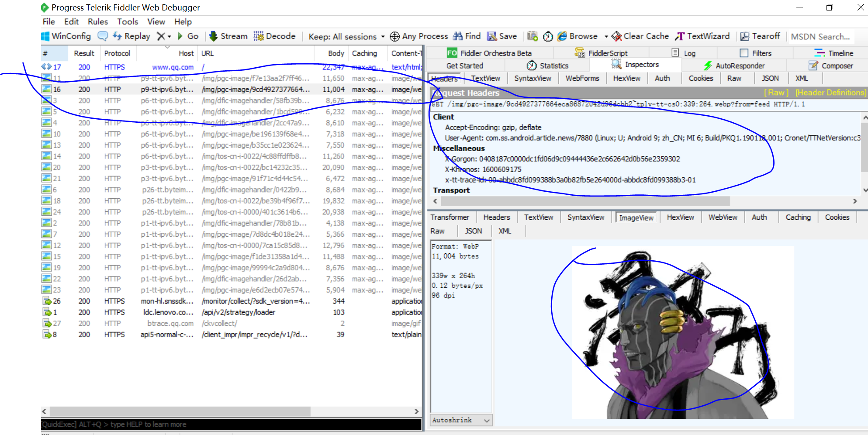Open the Get Started tab

tap(465, 66)
